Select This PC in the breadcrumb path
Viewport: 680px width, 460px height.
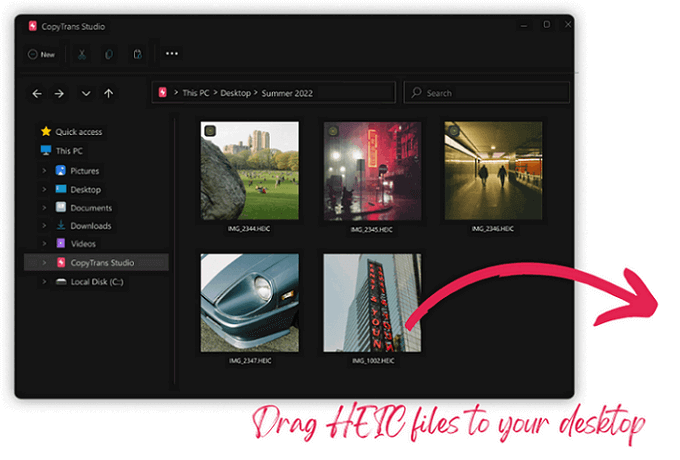pos(196,93)
